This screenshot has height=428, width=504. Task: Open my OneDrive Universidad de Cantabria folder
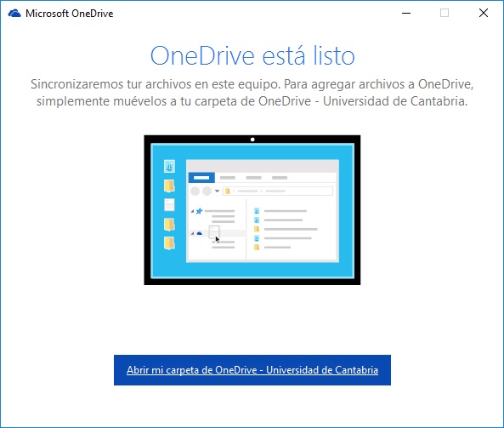[252, 370]
